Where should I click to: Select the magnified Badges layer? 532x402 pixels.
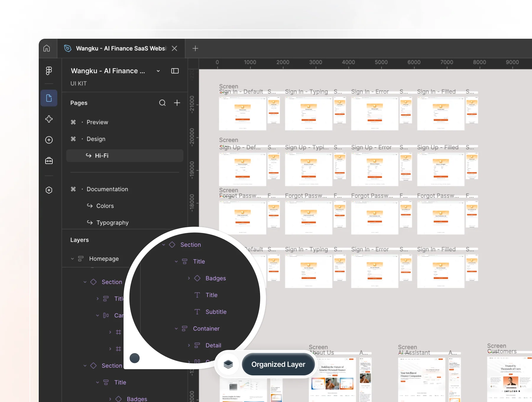[x=216, y=278]
